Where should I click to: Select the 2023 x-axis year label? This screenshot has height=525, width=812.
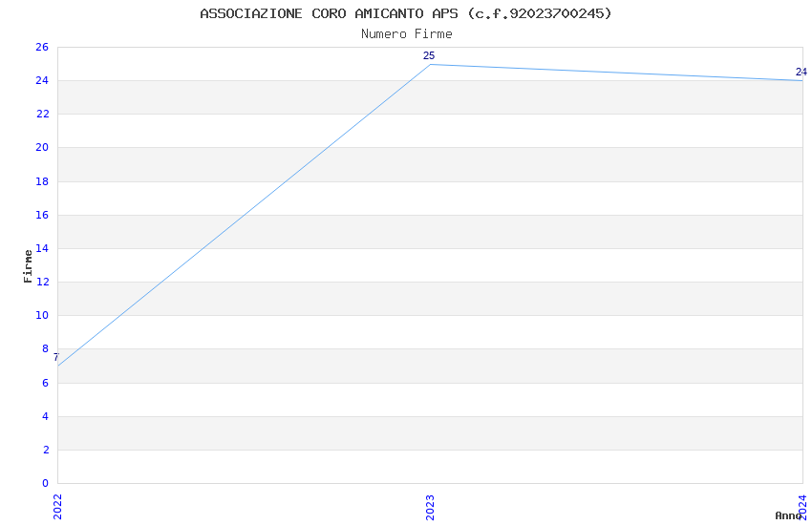pyautogui.click(x=430, y=507)
